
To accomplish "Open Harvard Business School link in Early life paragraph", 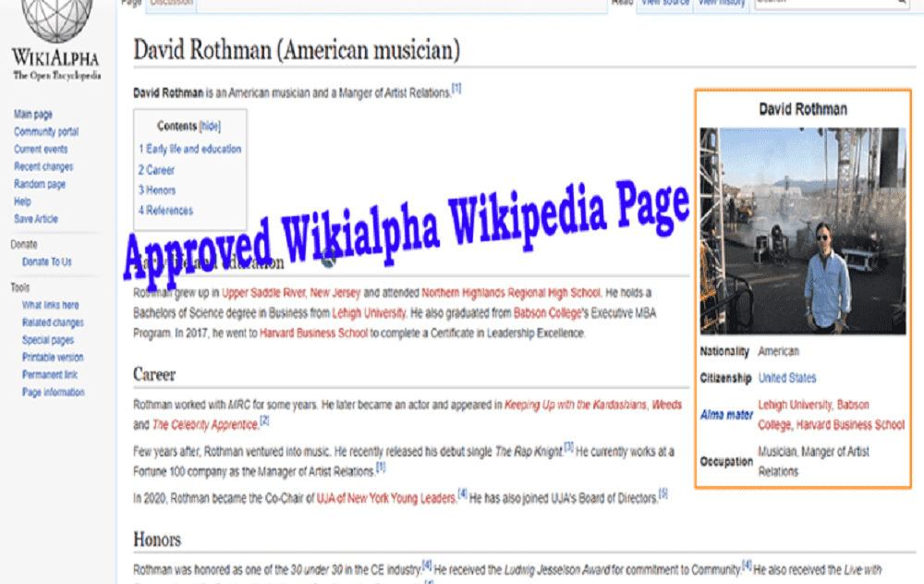I will [x=313, y=333].
